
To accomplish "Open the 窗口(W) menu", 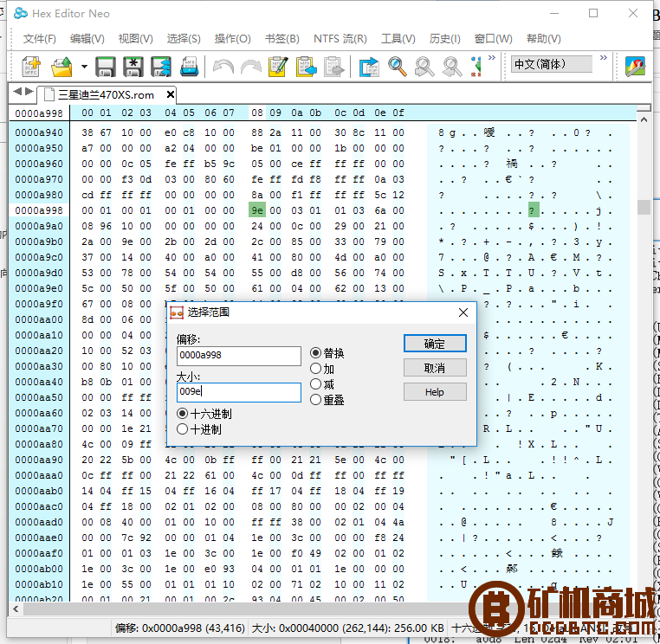I will click(494, 39).
